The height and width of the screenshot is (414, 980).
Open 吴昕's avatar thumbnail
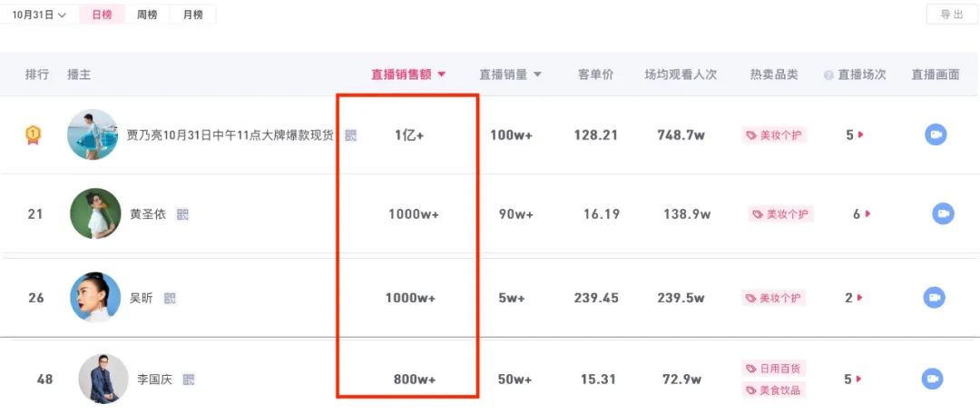tap(95, 297)
